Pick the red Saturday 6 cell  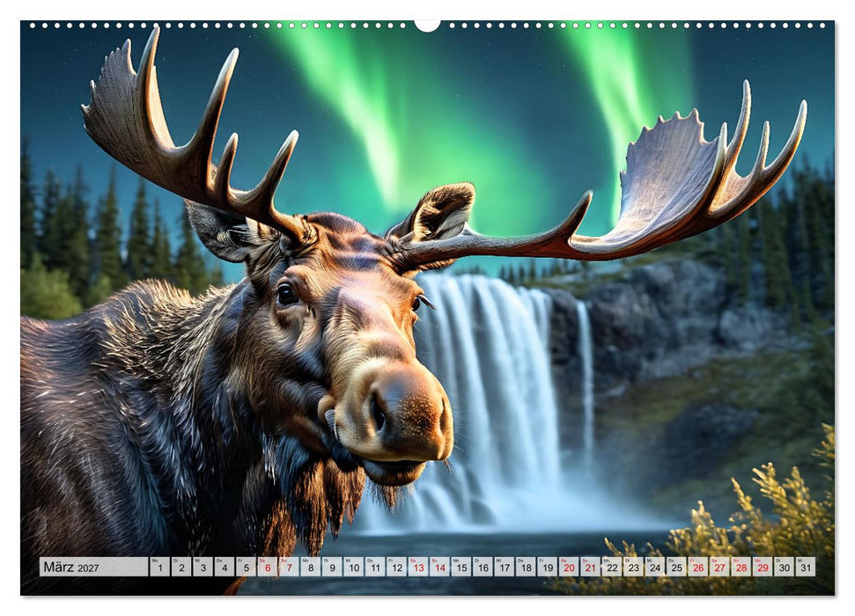tap(268, 567)
